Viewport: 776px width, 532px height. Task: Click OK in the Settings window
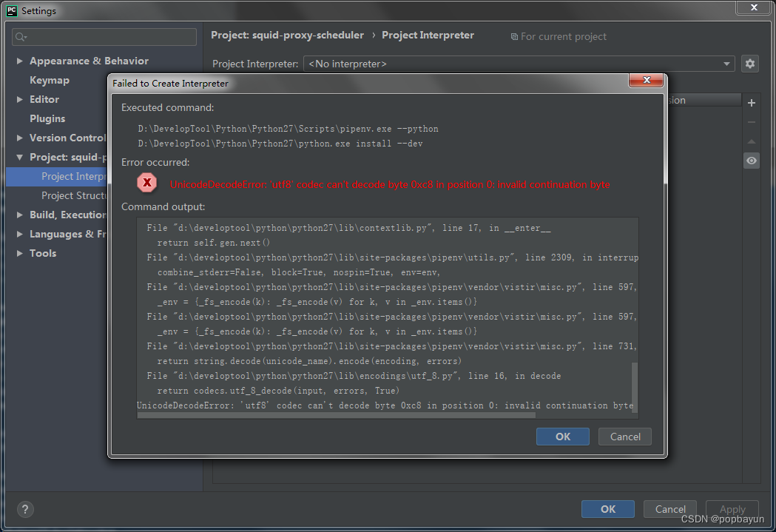click(608, 509)
